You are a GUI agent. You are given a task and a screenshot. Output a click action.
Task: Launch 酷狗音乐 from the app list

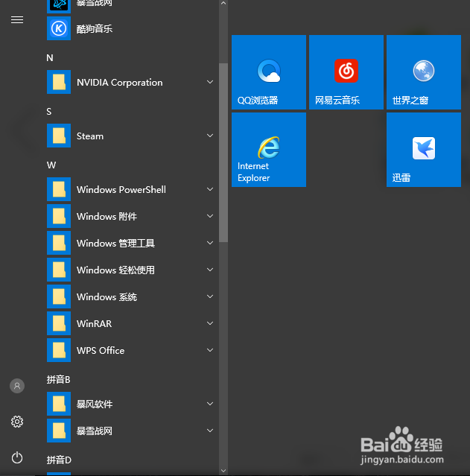94,28
